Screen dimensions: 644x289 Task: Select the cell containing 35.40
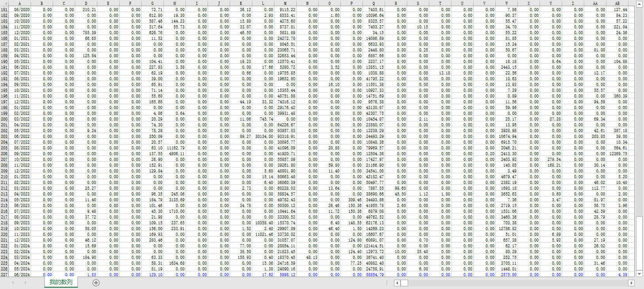(x=418, y=251)
